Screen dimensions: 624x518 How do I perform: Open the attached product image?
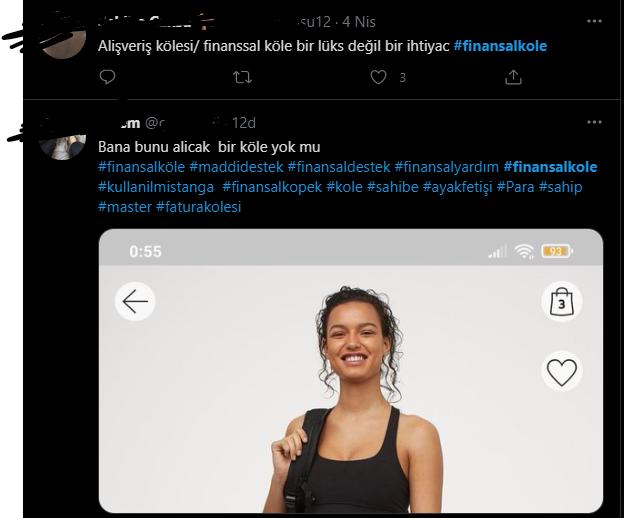tap(351, 371)
